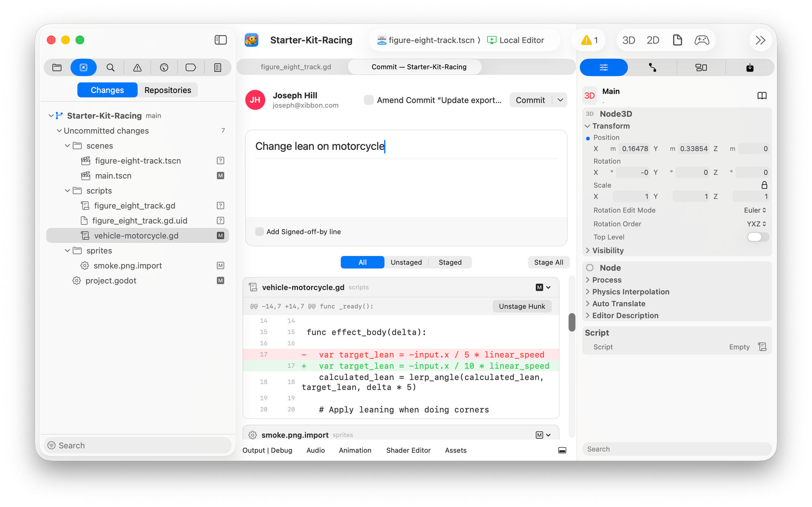Toggle the Top Level switch
Image resolution: width=812 pixels, height=507 pixels.
(758, 237)
